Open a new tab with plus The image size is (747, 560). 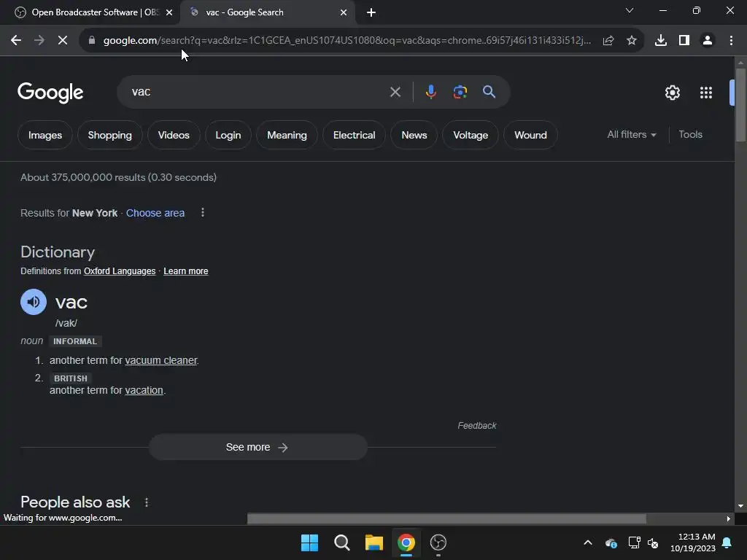(371, 12)
